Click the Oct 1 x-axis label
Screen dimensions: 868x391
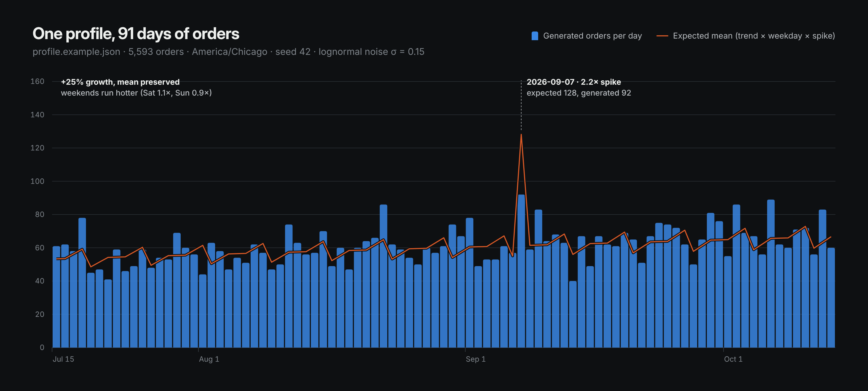pyautogui.click(x=733, y=359)
